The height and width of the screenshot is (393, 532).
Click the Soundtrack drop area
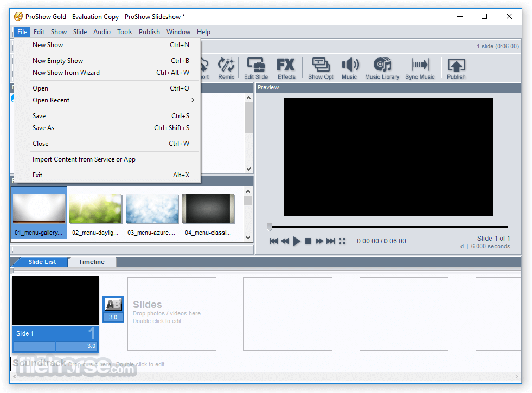[x=89, y=364]
